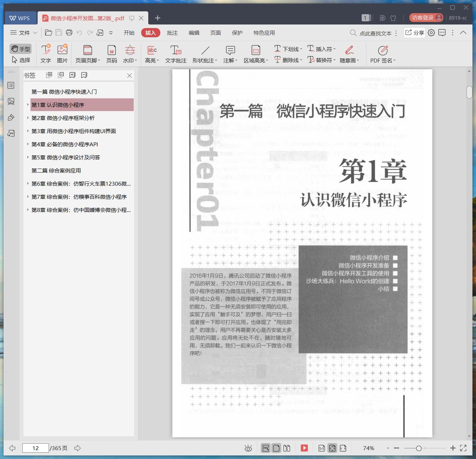Expand the 第2章 微信小程序框架分析 bookmark
476x459 pixels.
pos(28,118)
